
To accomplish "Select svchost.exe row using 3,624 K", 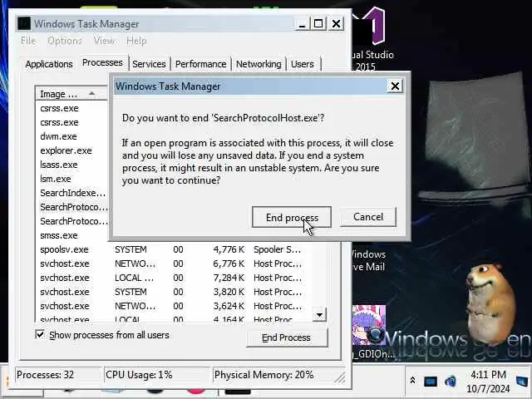I will [x=173, y=306].
